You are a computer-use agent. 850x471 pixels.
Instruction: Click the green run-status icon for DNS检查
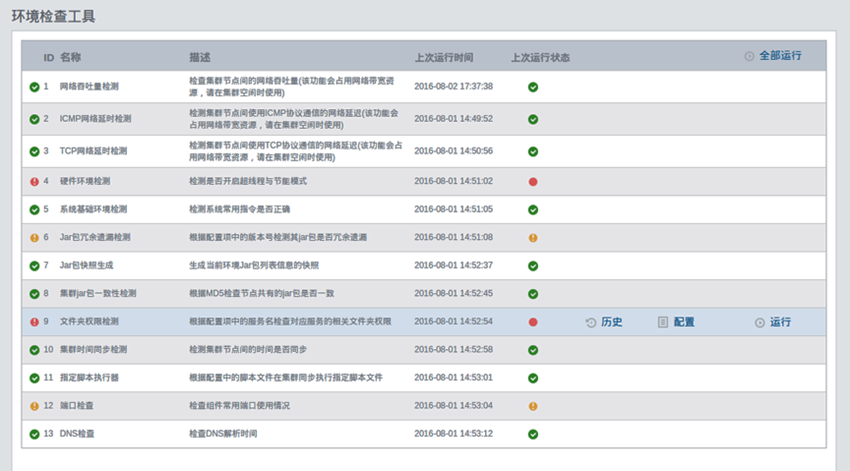coord(533,434)
